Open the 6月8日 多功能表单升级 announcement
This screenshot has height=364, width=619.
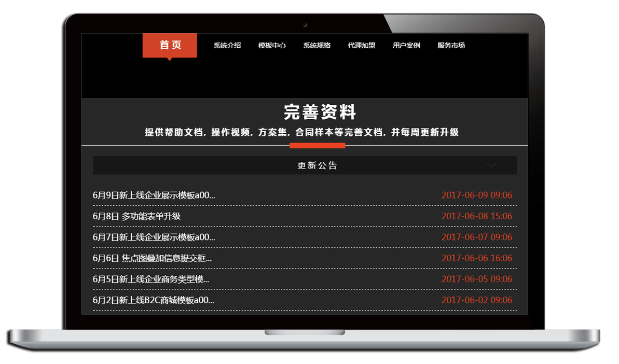[x=136, y=216]
